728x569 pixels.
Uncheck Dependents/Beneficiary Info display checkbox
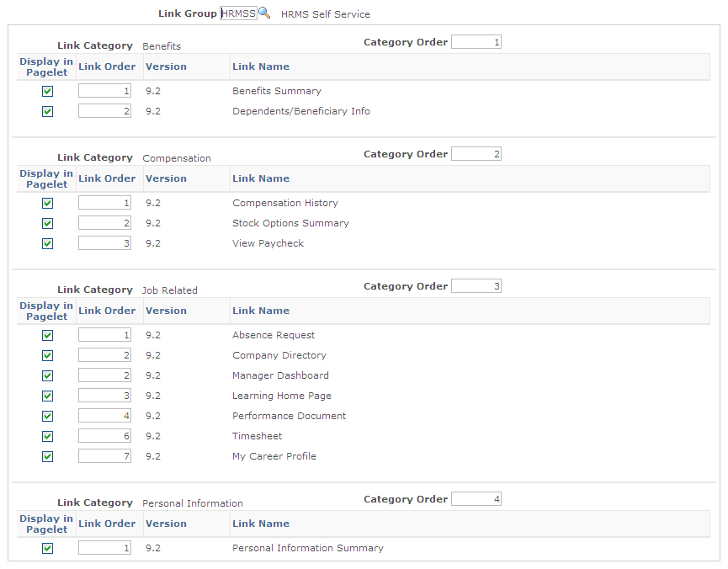click(47, 110)
